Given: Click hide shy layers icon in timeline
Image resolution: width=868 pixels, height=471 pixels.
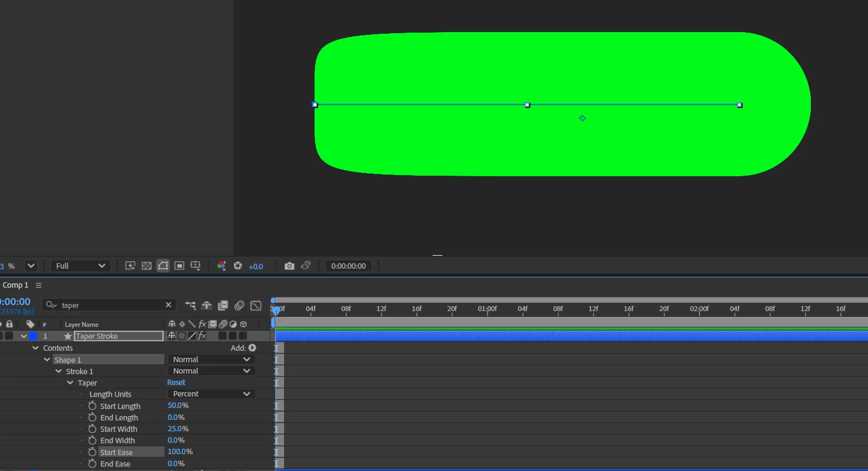Looking at the screenshot, I should coord(207,306).
